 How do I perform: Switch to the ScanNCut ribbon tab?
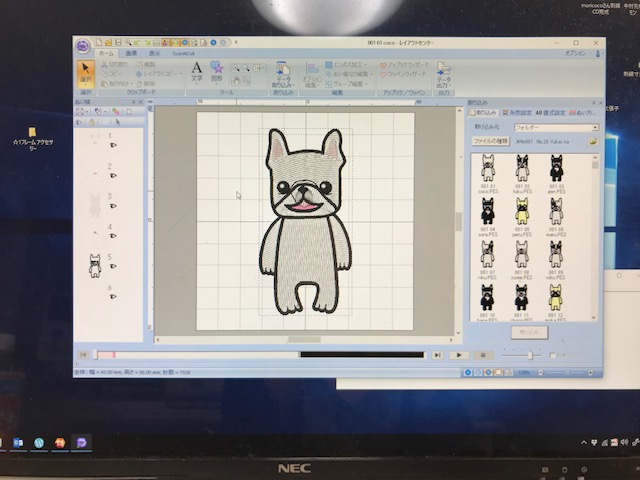click(183, 53)
